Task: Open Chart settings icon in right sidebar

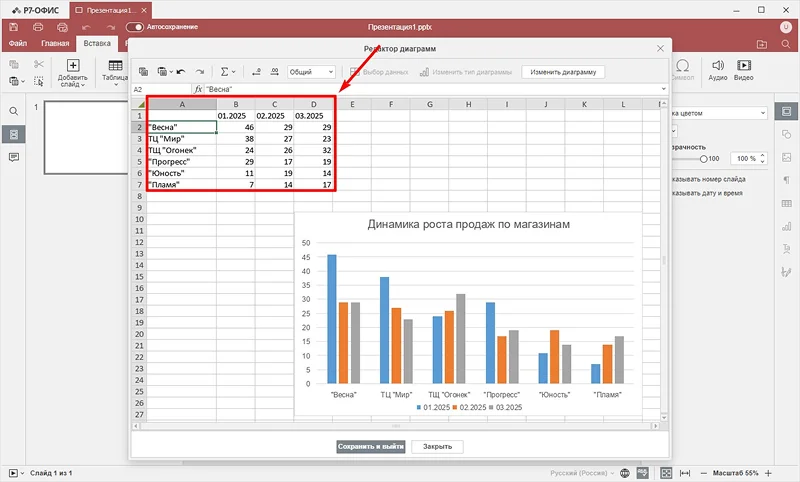Action: [786, 226]
